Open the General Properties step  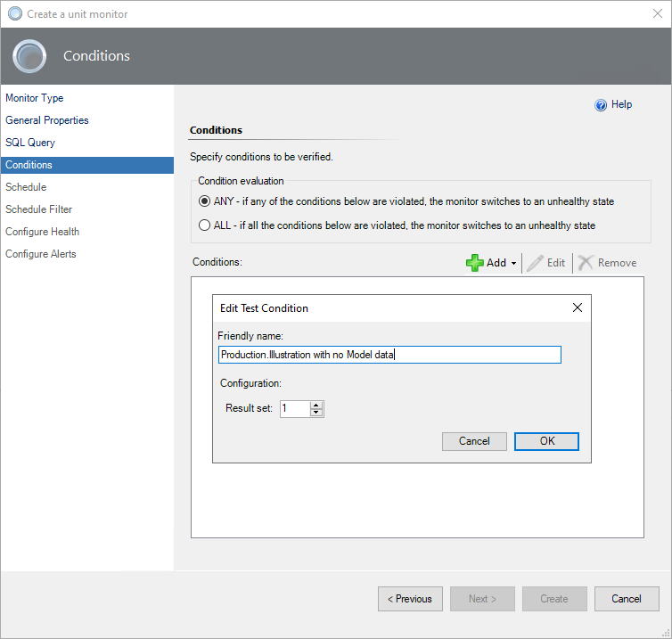[47, 120]
